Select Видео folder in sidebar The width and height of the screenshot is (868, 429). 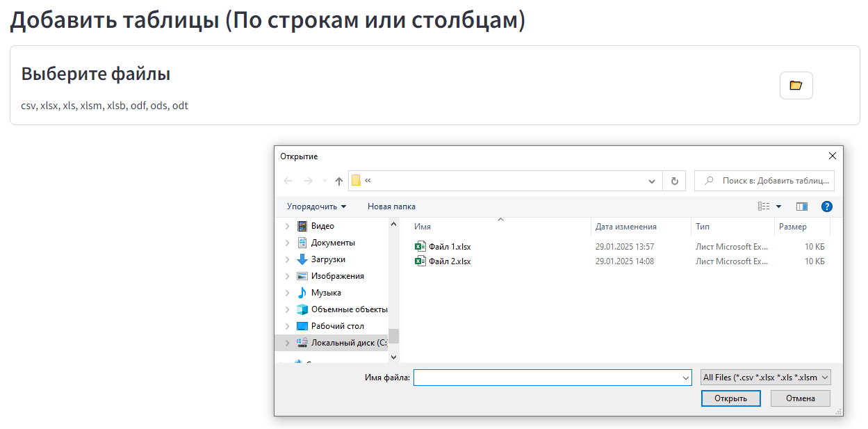pyautogui.click(x=322, y=226)
